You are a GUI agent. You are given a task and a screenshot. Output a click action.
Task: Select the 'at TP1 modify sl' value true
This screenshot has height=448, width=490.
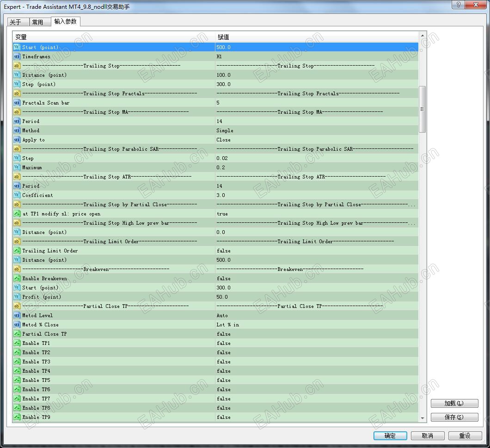tap(222, 214)
